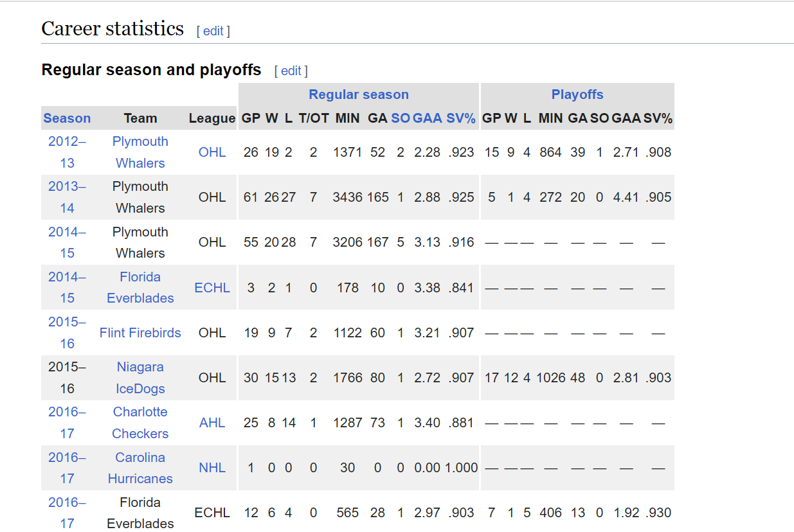Click the ECHL league link

pos(212,288)
